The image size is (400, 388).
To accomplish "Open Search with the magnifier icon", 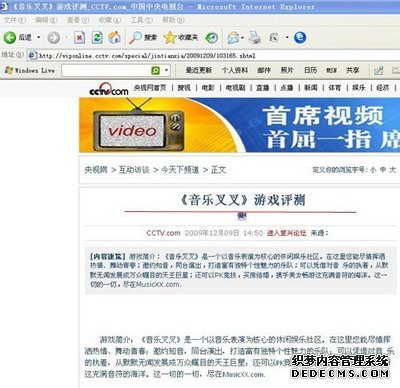I will tap(135, 38).
